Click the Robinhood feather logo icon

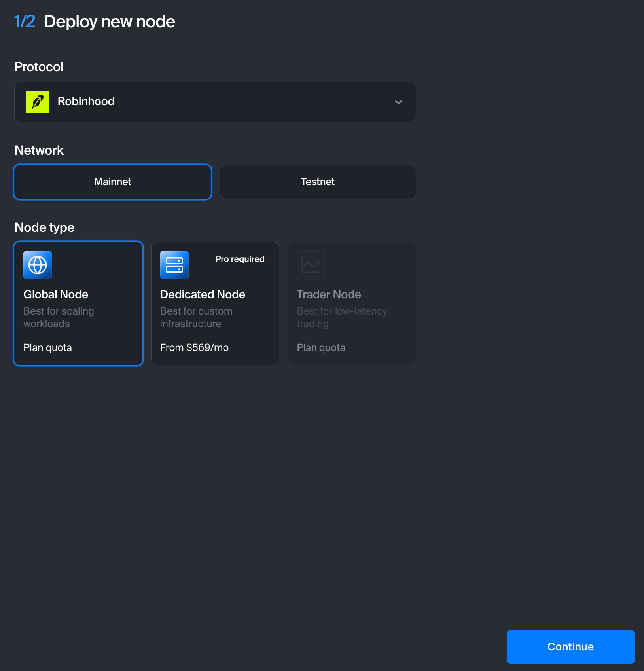click(38, 102)
